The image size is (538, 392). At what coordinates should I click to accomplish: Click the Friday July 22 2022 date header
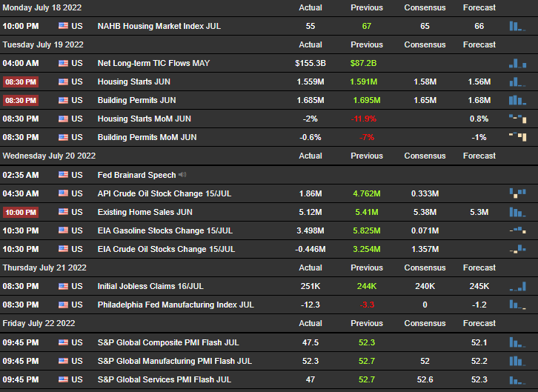coord(39,323)
